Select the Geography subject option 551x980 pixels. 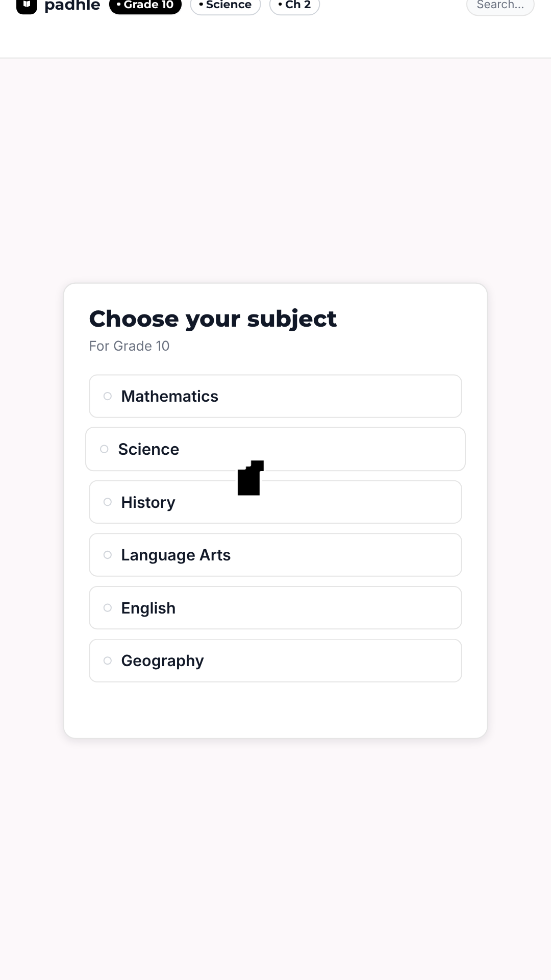click(275, 660)
